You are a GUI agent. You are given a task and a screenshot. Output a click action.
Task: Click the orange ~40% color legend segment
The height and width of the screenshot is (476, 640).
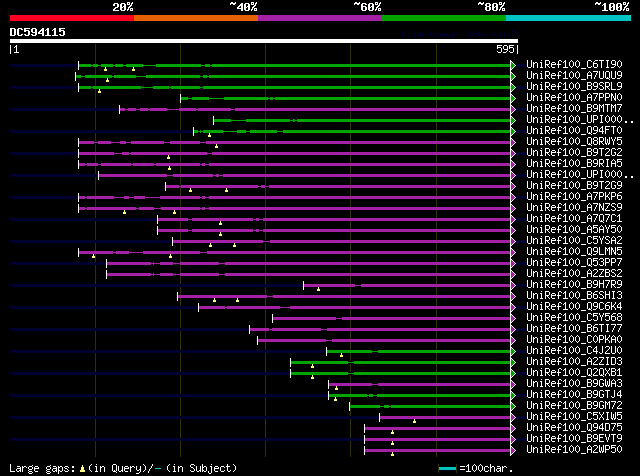[196, 18]
